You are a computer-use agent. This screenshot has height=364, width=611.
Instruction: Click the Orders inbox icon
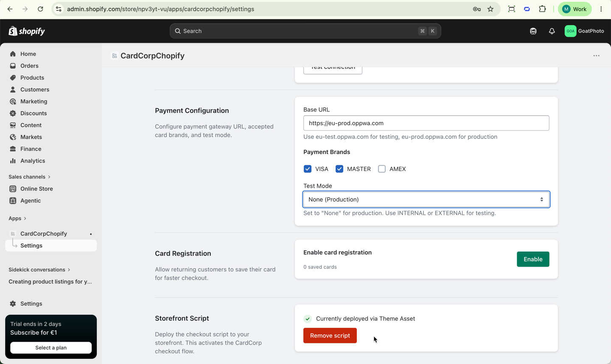tap(13, 66)
